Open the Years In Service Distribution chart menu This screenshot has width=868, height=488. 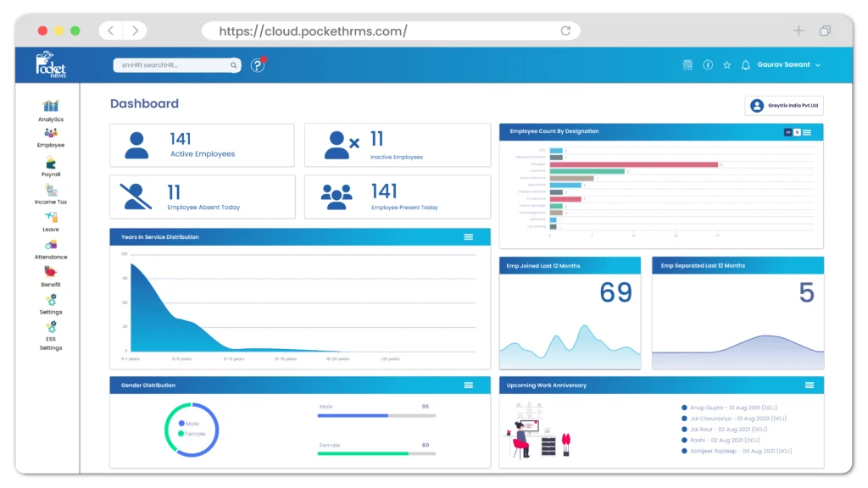point(469,237)
